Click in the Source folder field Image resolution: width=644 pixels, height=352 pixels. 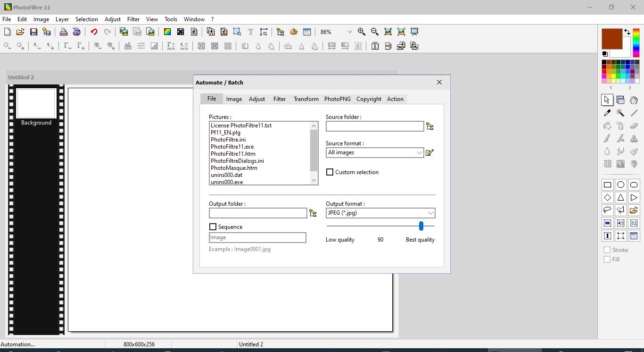[375, 126]
